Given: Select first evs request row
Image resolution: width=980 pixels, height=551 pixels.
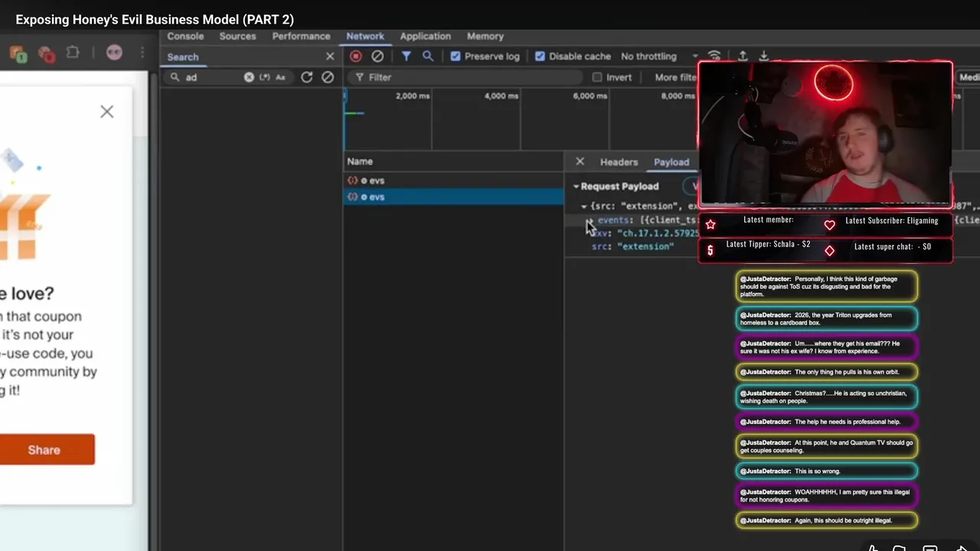Looking at the screenshot, I should [453, 181].
